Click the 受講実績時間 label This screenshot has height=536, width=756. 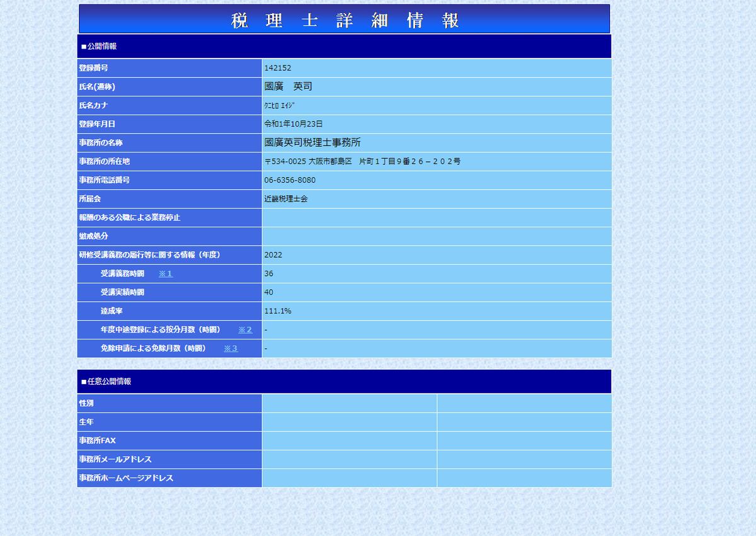pos(122,292)
